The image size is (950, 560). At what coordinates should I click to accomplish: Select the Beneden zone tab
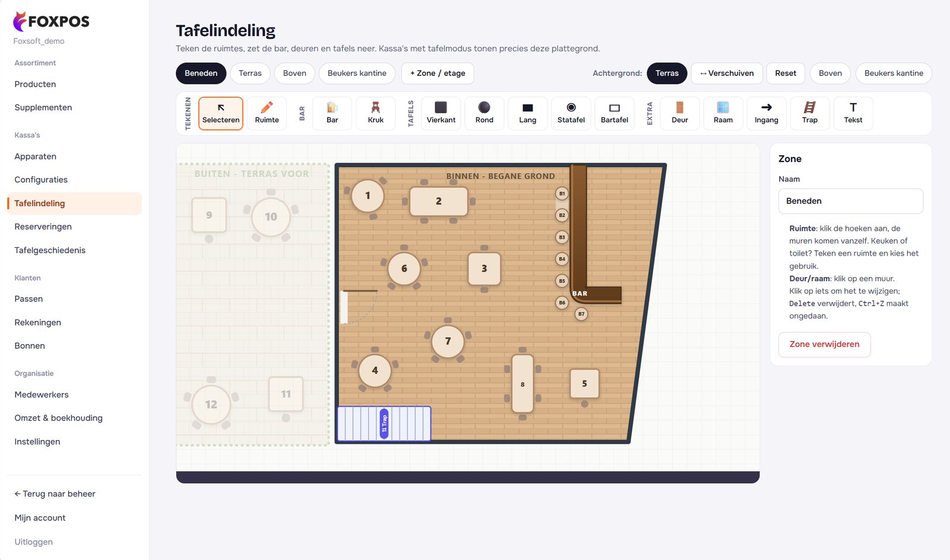[x=201, y=74]
